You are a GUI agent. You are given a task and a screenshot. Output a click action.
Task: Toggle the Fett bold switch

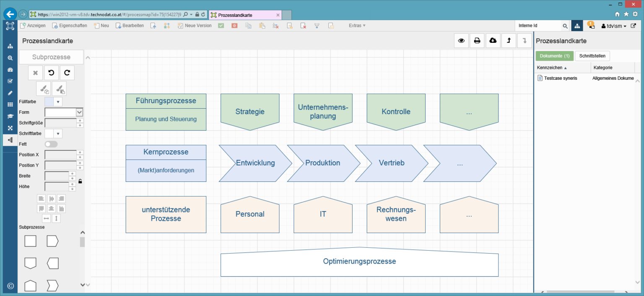click(x=51, y=144)
